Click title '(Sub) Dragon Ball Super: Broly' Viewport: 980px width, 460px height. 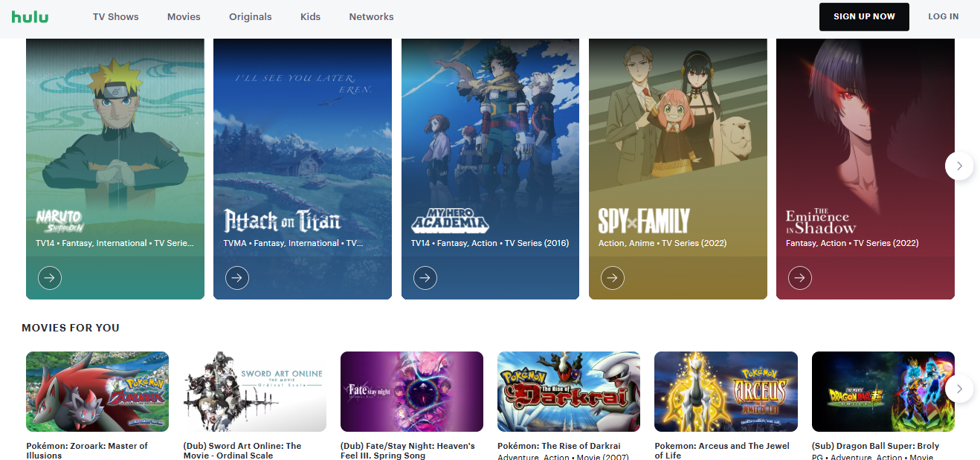point(876,446)
